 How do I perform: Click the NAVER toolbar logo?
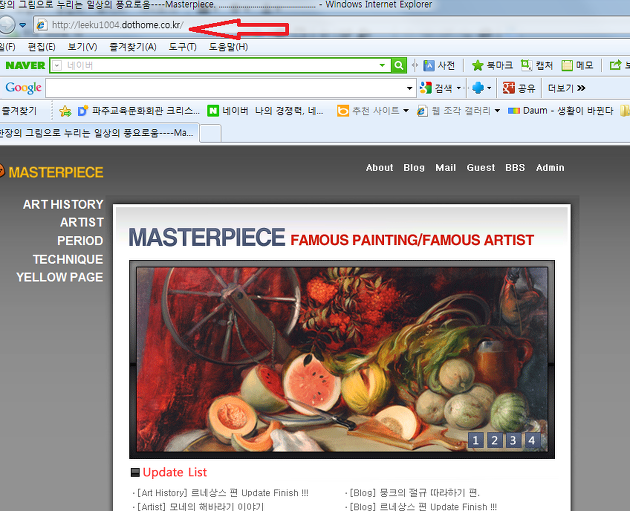(25, 65)
